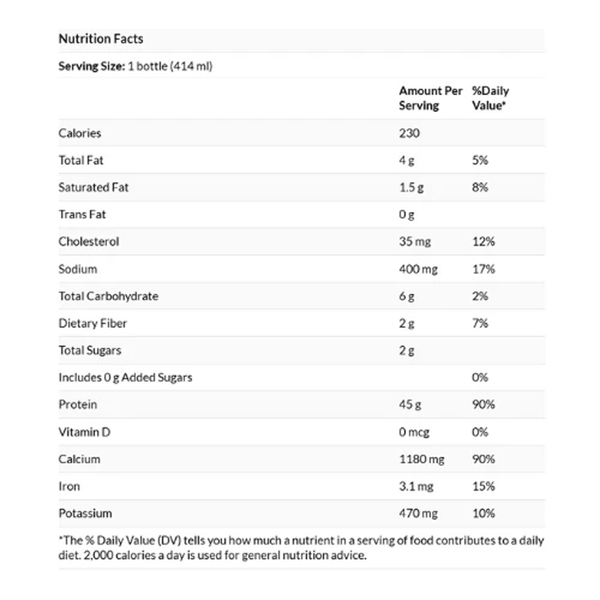This screenshot has width=600, height=600.
Task: Select the Dietary Fiber label
Action: coord(93,324)
